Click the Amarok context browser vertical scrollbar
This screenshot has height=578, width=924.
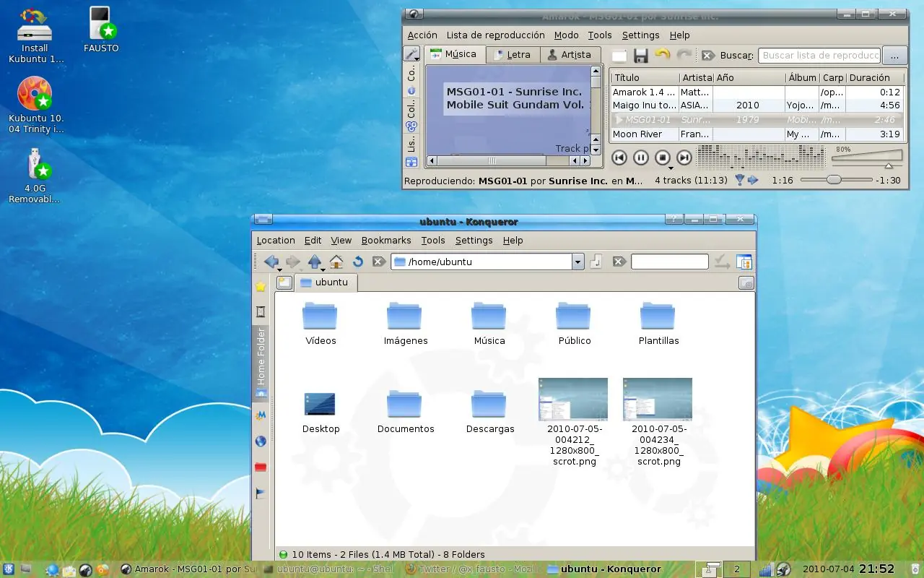click(596, 110)
